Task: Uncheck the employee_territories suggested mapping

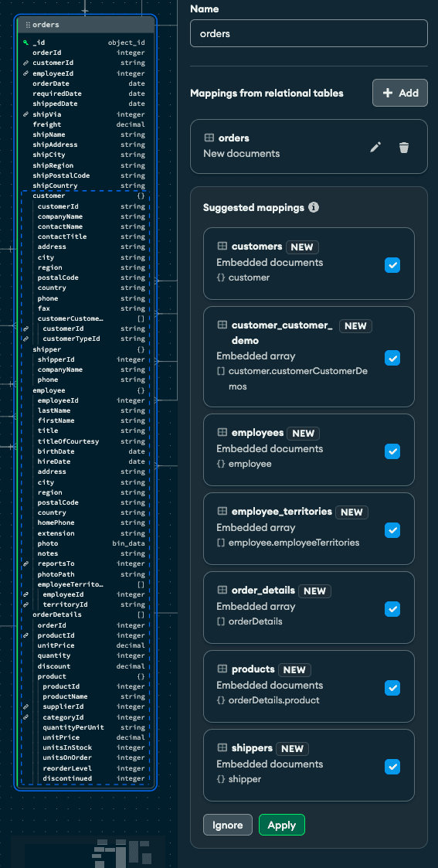Action: 392,529
